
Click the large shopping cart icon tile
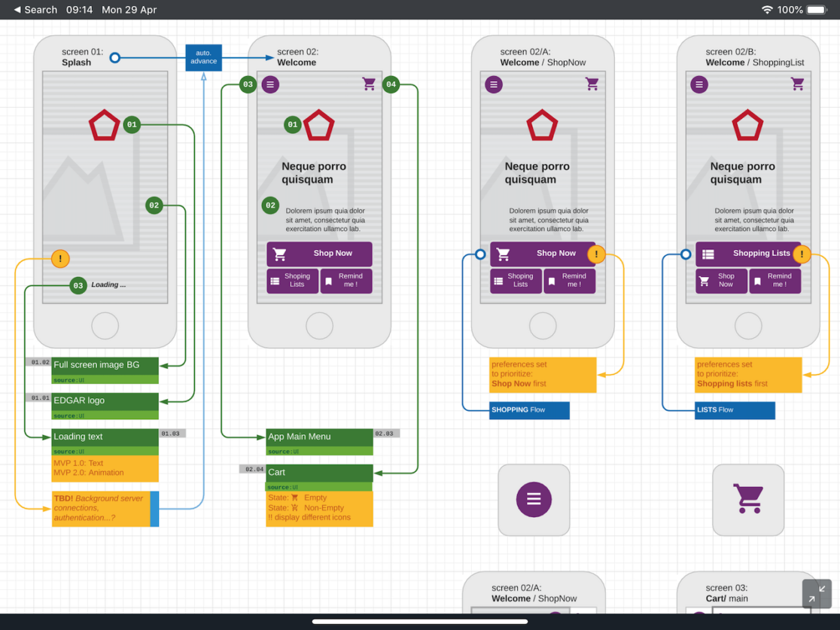pyautogui.click(x=748, y=500)
